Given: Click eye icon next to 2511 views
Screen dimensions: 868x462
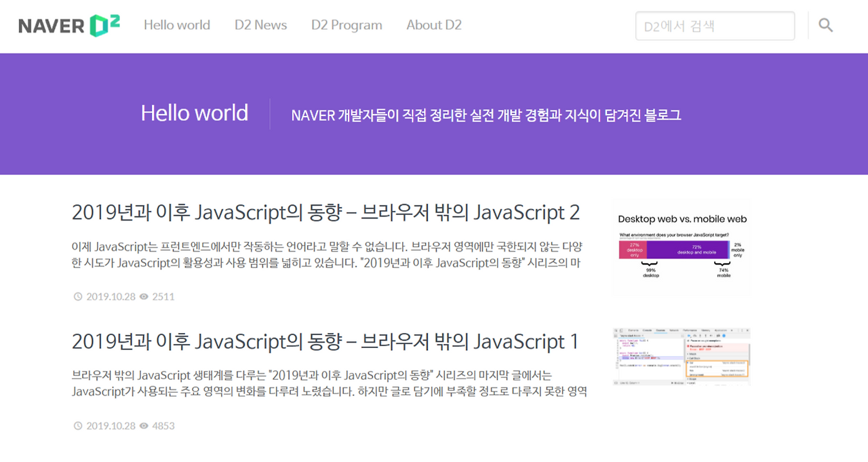Looking at the screenshot, I should [x=144, y=296].
